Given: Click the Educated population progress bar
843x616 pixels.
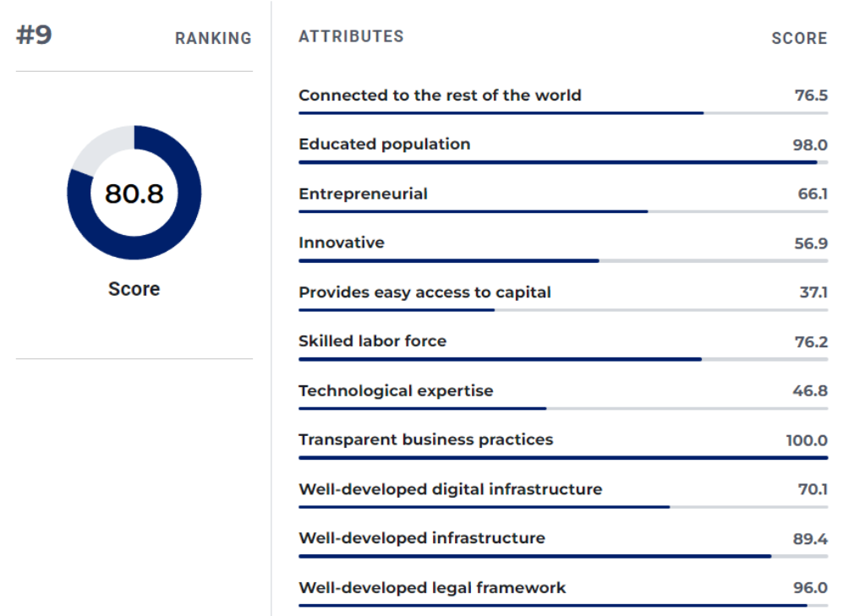Looking at the screenshot, I should pyautogui.click(x=558, y=162).
